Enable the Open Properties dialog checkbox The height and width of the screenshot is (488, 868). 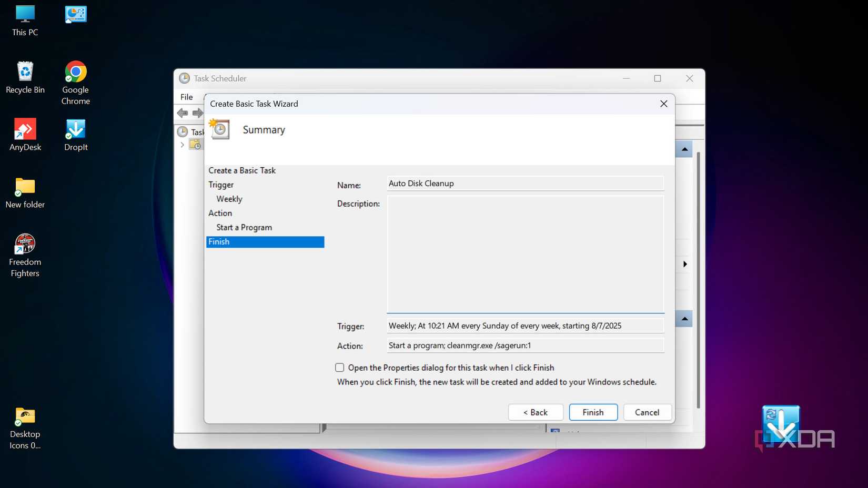[339, 367]
